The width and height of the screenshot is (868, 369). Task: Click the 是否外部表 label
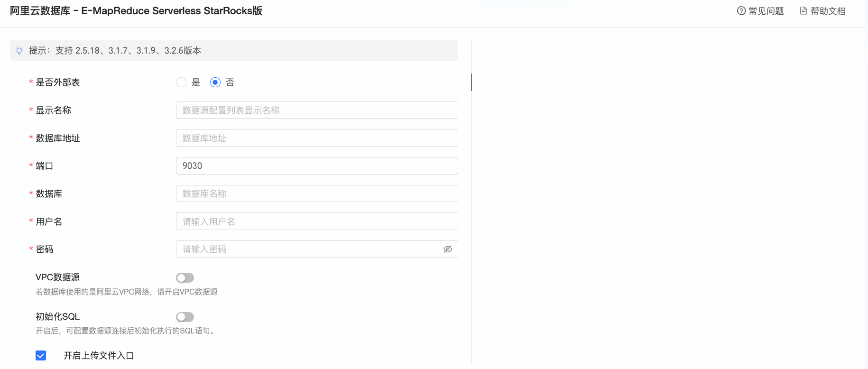58,83
